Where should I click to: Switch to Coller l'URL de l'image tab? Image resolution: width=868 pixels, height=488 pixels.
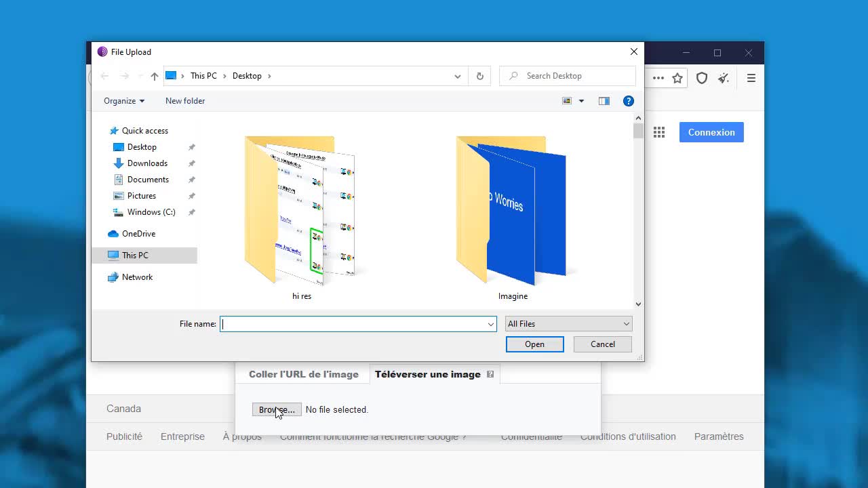(x=304, y=374)
